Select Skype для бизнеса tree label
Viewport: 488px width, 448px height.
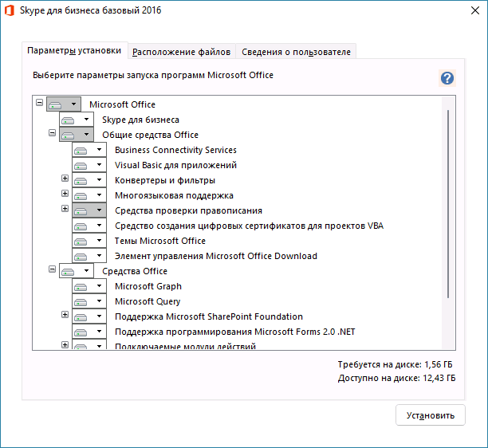(x=140, y=120)
